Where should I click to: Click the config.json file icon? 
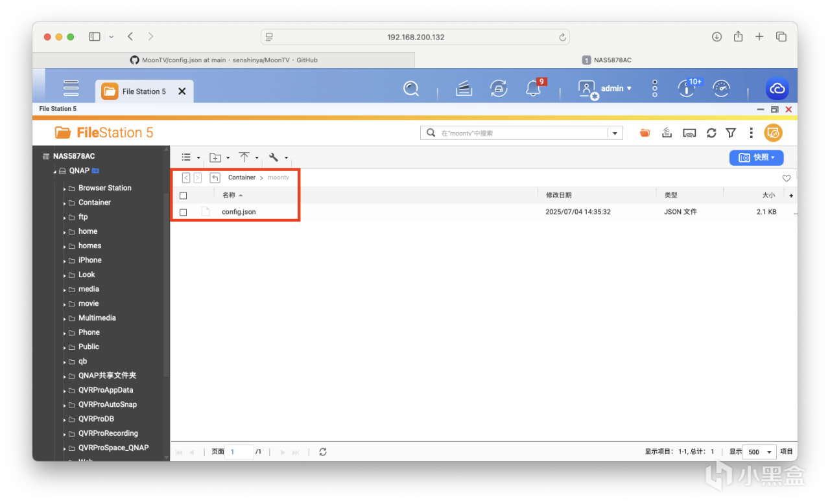[x=206, y=212]
